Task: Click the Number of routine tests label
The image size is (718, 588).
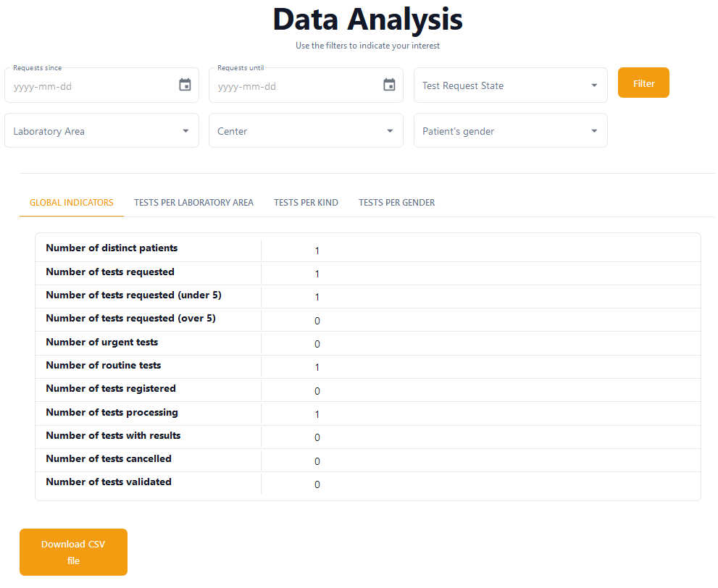Action: point(104,365)
